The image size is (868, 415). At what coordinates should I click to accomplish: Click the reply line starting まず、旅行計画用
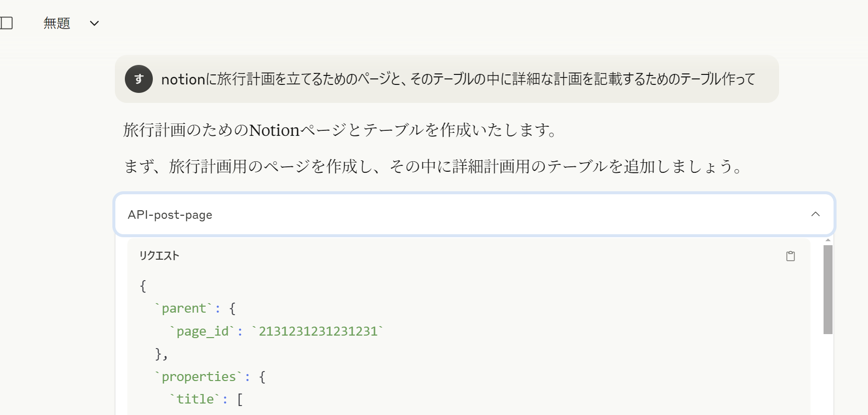(433, 166)
